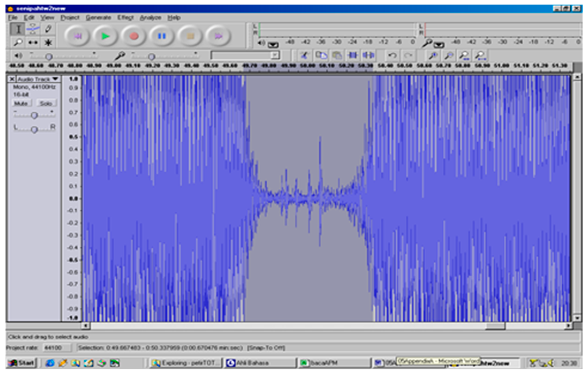Open the output meter dropdown arrow
Viewport: 588px width, 375px height.
(x=273, y=45)
